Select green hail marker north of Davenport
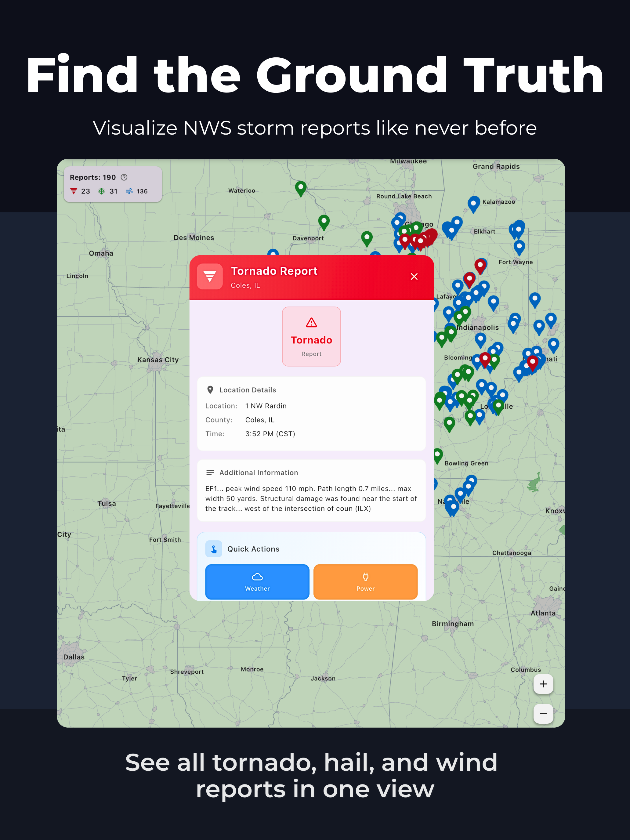 [x=324, y=223]
